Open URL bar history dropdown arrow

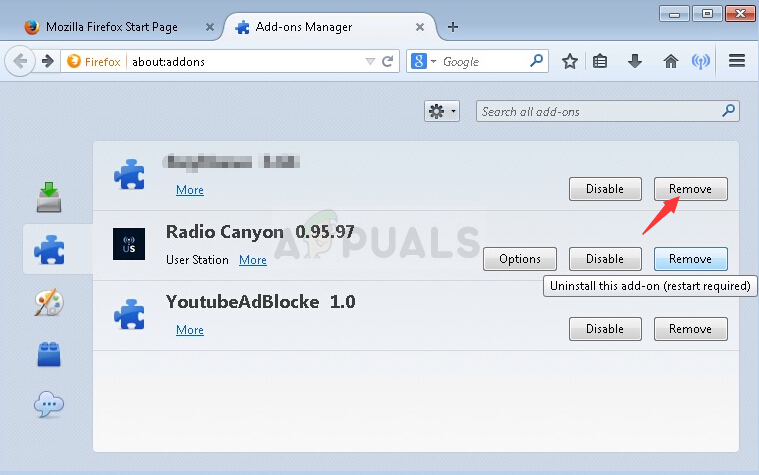(370, 61)
